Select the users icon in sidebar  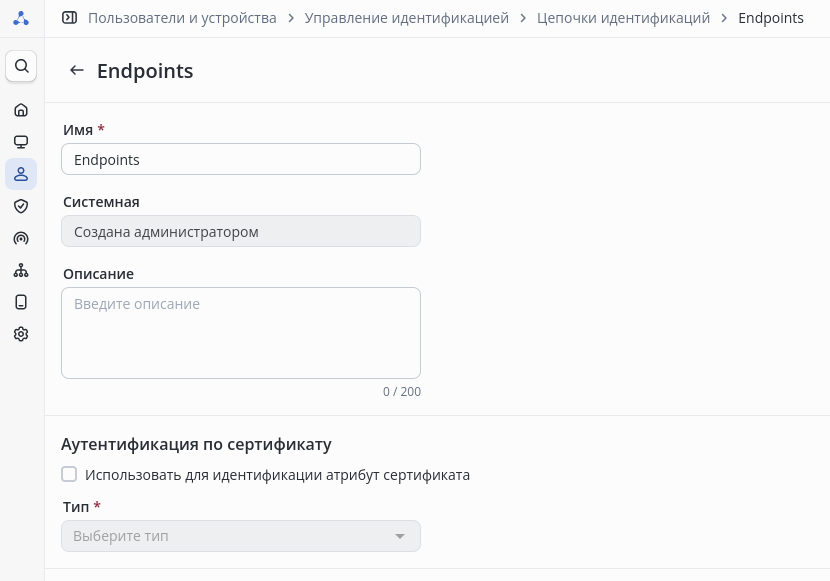click(21, 174)
